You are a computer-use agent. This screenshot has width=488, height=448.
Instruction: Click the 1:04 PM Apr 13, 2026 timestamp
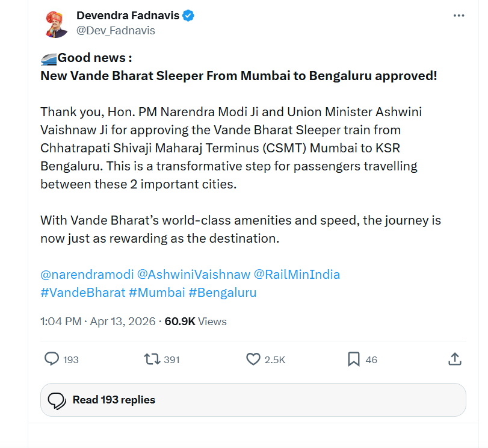click(98, 322)
